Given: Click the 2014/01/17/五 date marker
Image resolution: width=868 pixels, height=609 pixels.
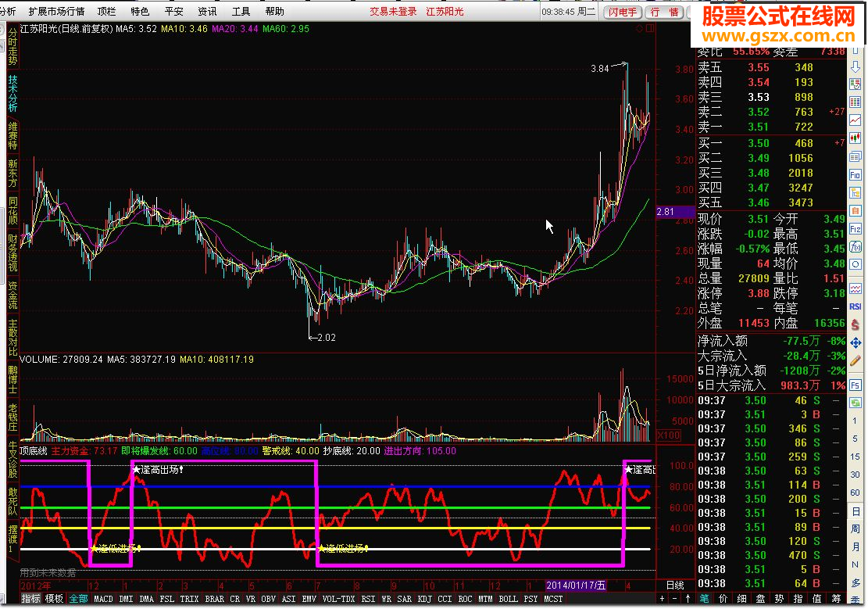Looking at the screenshot, I should click(x=576, y=586).
